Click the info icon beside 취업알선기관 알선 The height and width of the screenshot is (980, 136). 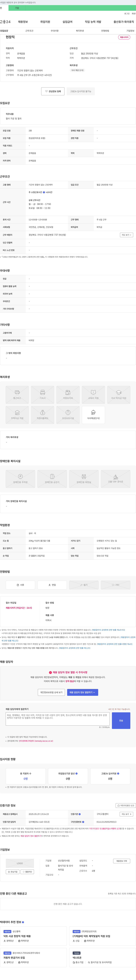point(77,773)
